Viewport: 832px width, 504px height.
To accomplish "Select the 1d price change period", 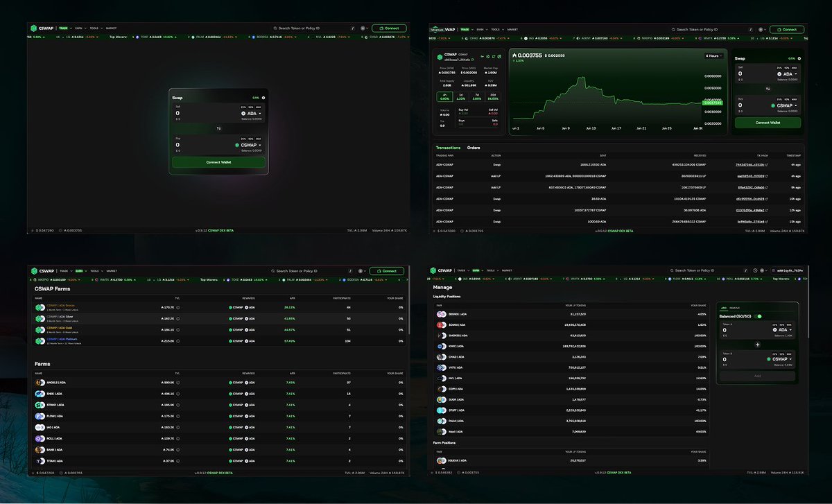I will (x=461, y=98).
